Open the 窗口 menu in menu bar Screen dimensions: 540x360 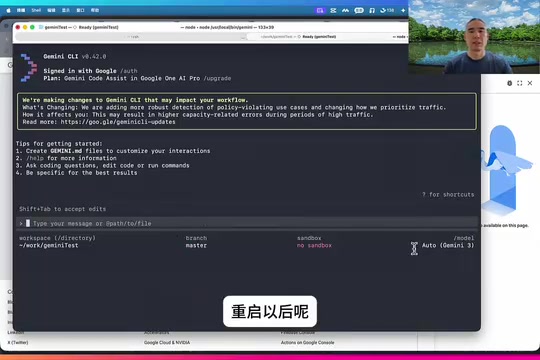[x=80, y=10]
